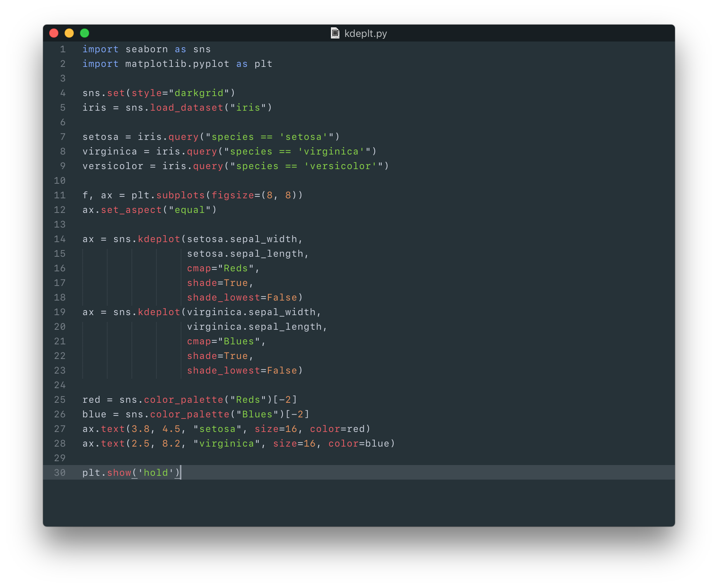The width and height of the screenshot is (718, 588).
Task: Click the yellow minimize traffic light
Action: pos(69,33)
